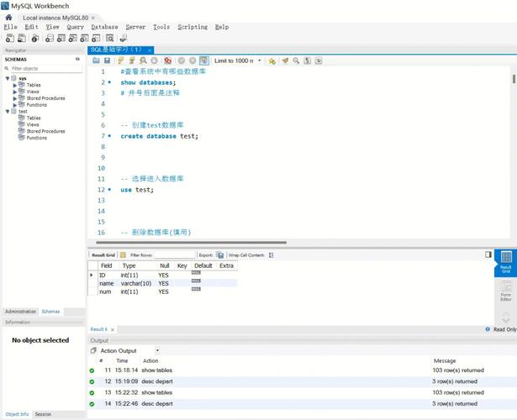Toggle the result side panel visibility
Screen dimensions: 517x420
click(488, 255)
